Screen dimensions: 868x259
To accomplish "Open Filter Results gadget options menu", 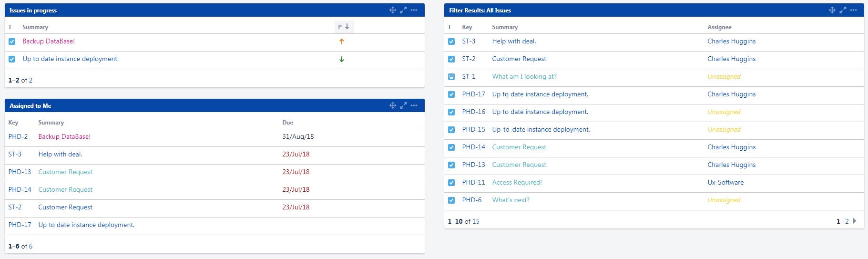I will 853,10.
